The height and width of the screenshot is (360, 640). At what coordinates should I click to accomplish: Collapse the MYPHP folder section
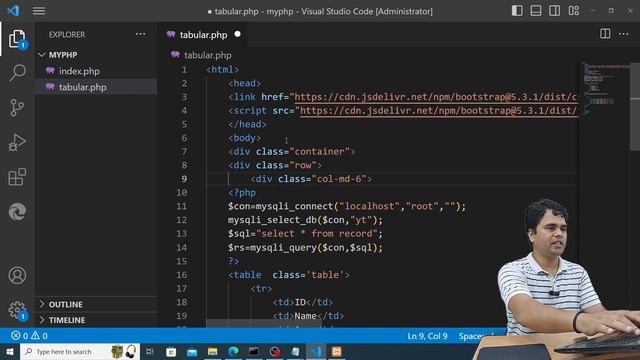(x=63, y=55)
